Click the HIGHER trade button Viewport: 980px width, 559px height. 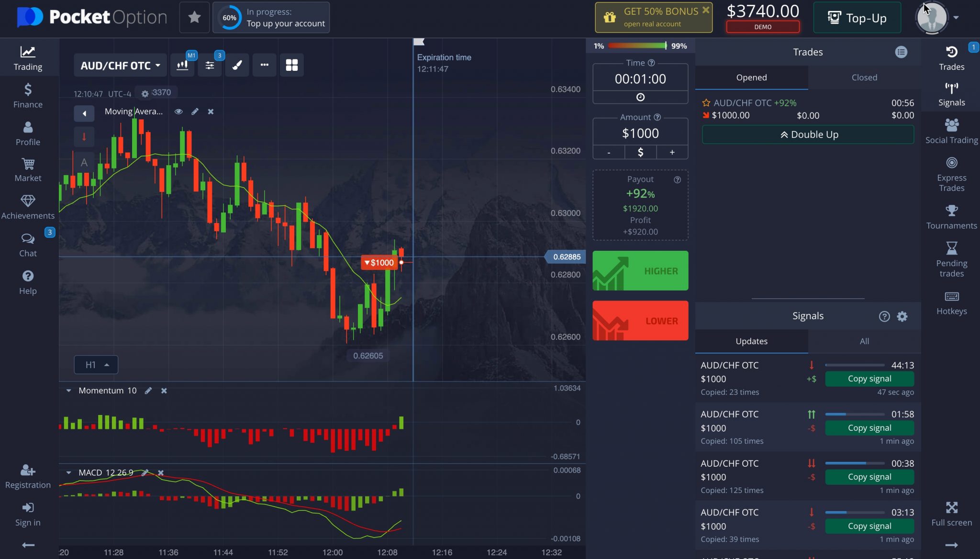tap(640, 270)
